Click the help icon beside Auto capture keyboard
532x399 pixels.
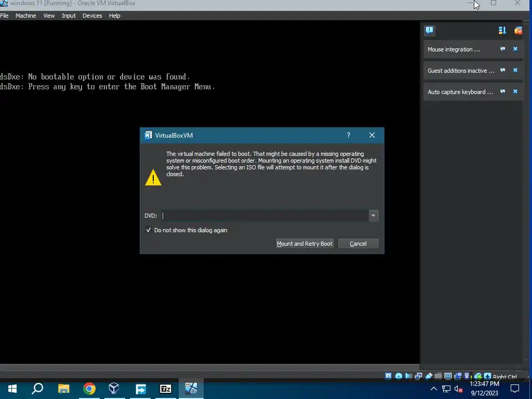point(502,91)
